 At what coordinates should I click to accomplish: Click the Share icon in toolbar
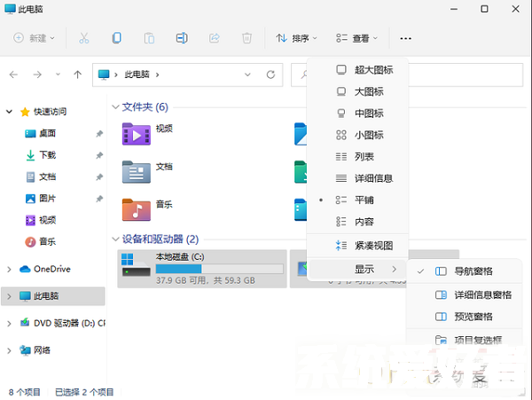214,38
